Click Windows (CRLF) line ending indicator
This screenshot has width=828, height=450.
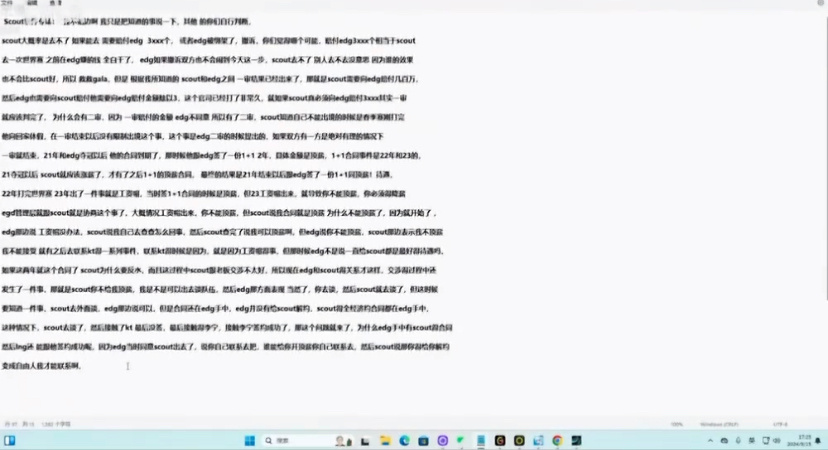(719, 424)
